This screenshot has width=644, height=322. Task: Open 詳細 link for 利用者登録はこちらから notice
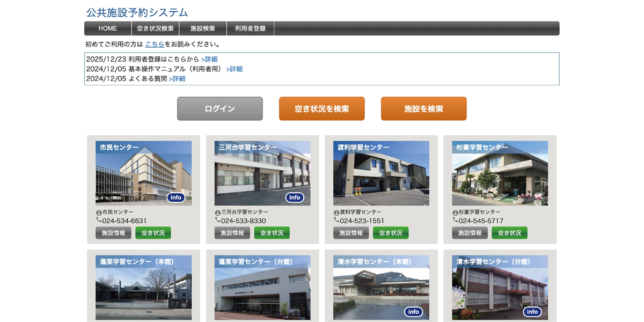209,59
